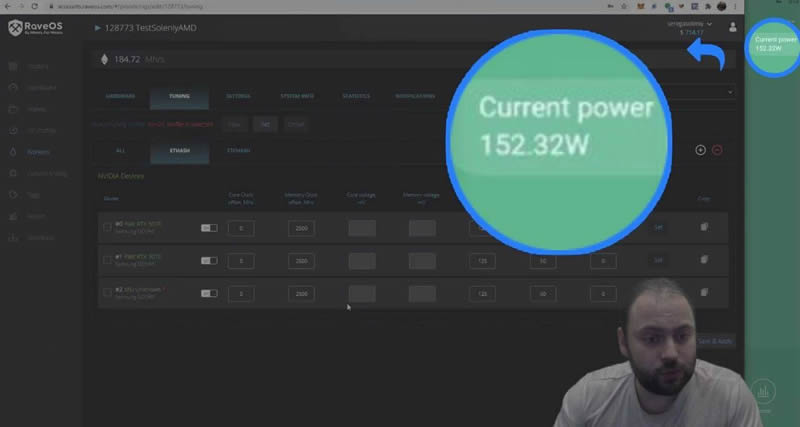The image size is (800, 427).
Task: Toggle the switch in GPU #0 row
Action: tap(209, 228)
